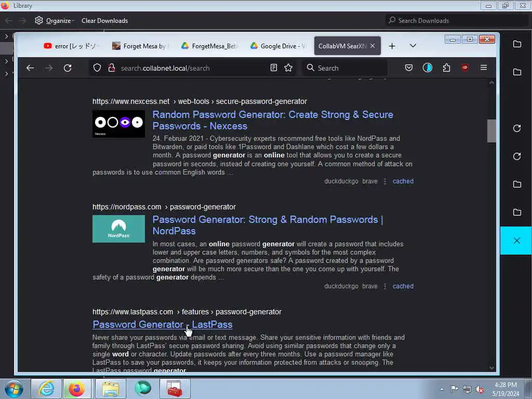
Task: Open cached version of NordPass result
Action: 403,286
